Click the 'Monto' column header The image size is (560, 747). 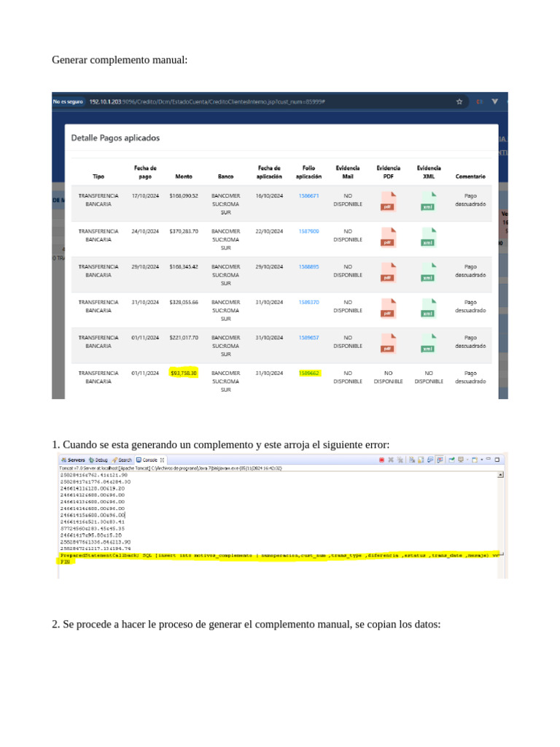pyautogui.click(x=184, y=177)
